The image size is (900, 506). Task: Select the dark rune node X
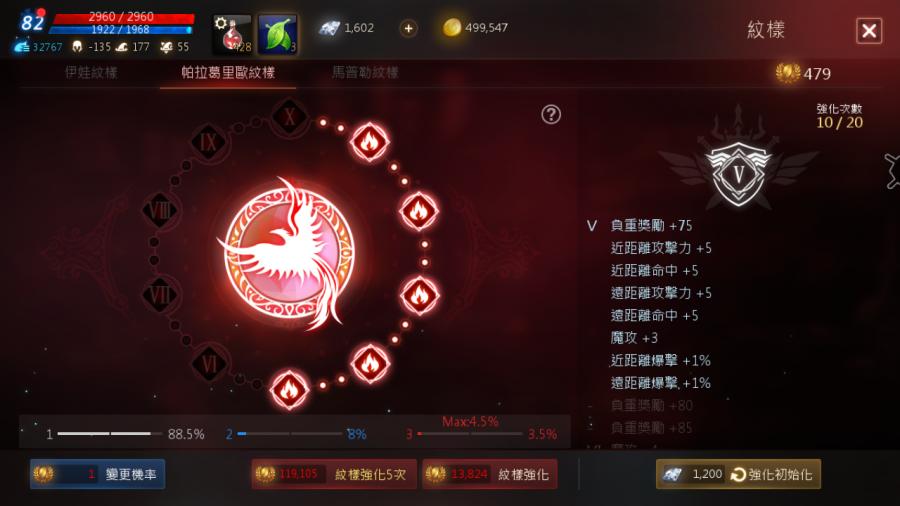pyautogui.click(x=289, y=117)
